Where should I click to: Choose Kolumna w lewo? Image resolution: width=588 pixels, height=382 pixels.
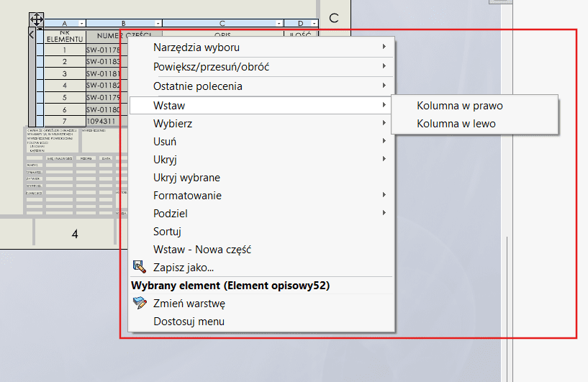pos(456,124)
